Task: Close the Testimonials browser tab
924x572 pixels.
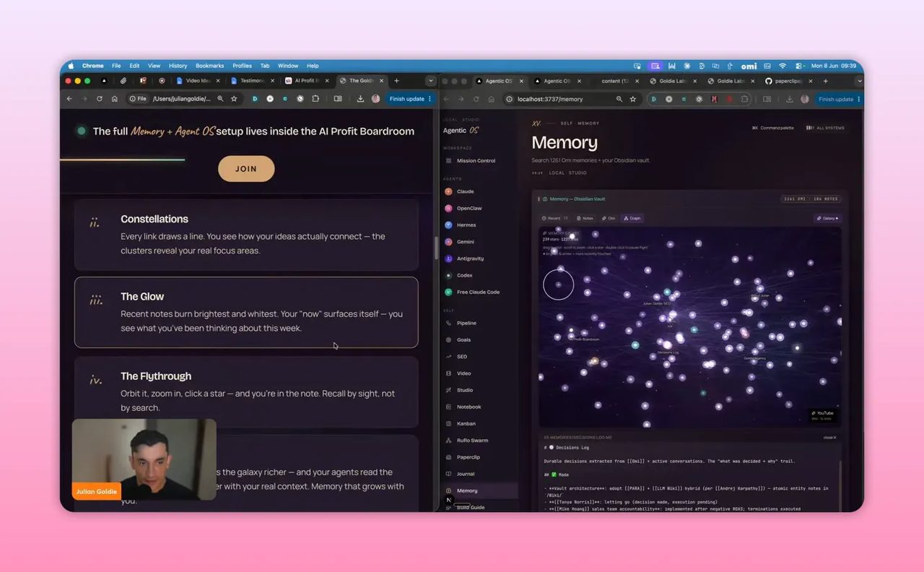Action: point(272,81)
